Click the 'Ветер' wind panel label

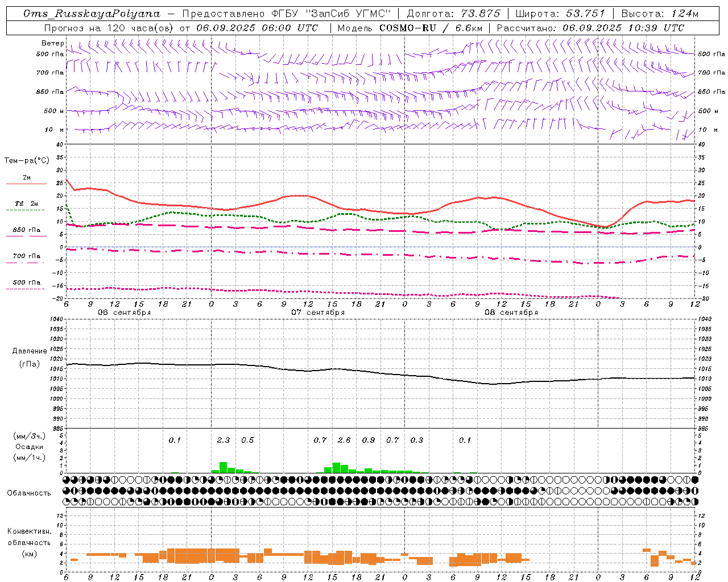(53, 43)
